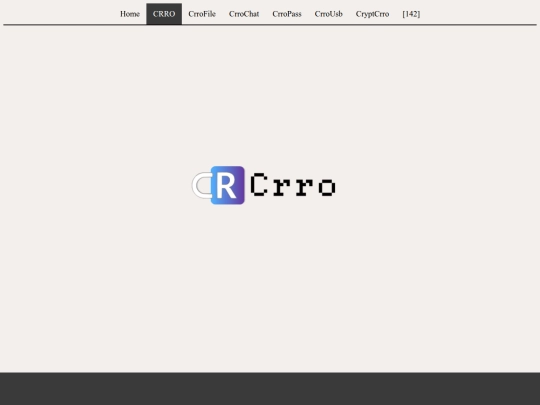Go to the Home page

130,14
